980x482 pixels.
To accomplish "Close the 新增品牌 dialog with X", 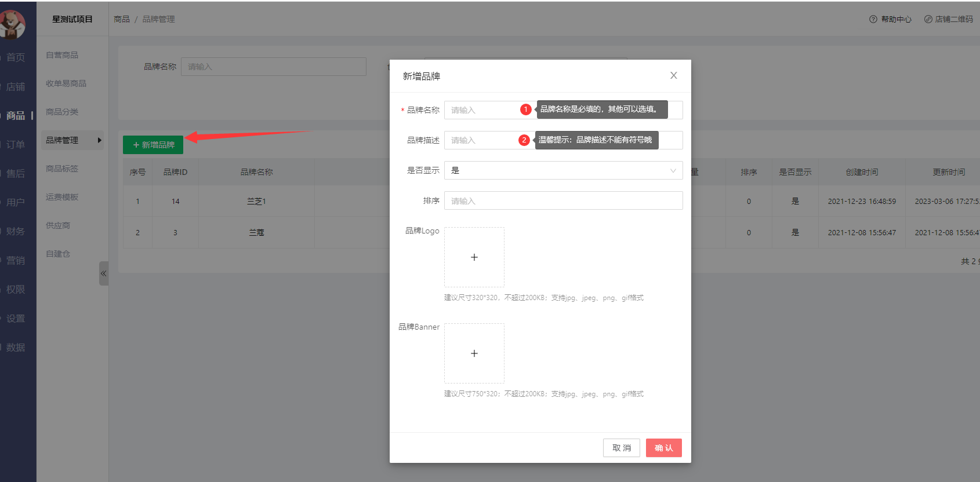I will 673,75.
